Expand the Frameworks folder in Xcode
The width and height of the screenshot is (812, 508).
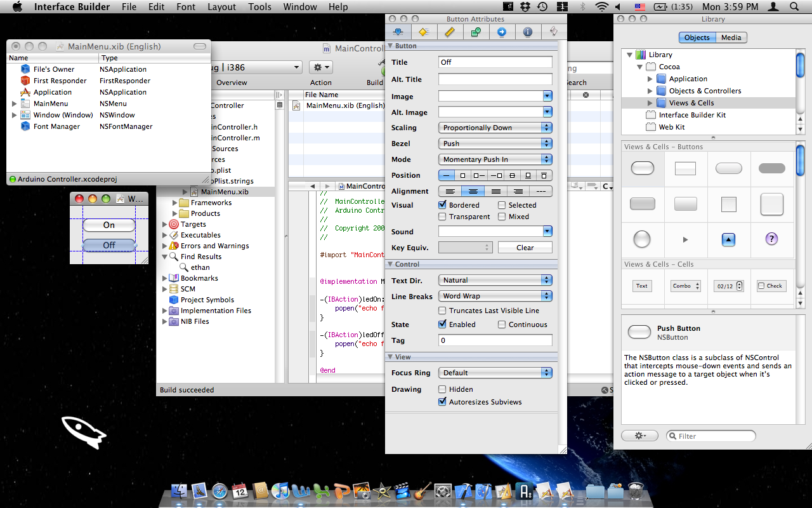click(175, 203)
